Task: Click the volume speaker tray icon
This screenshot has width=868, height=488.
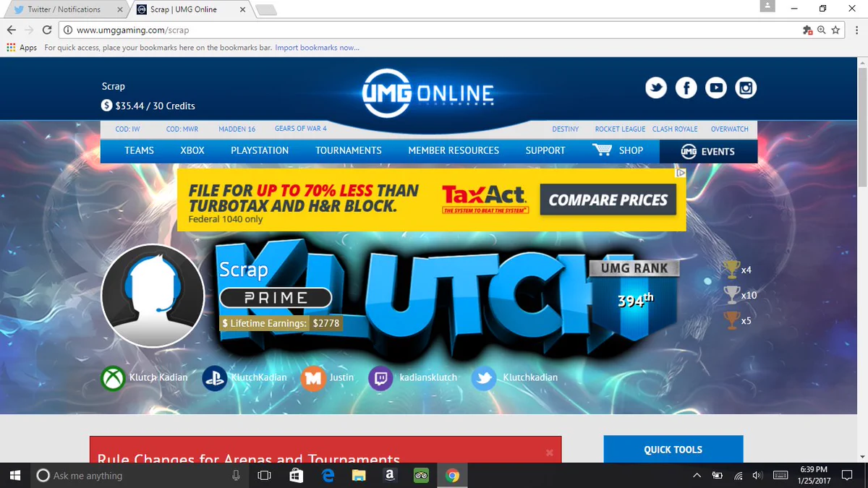Action: pos(757,475)
